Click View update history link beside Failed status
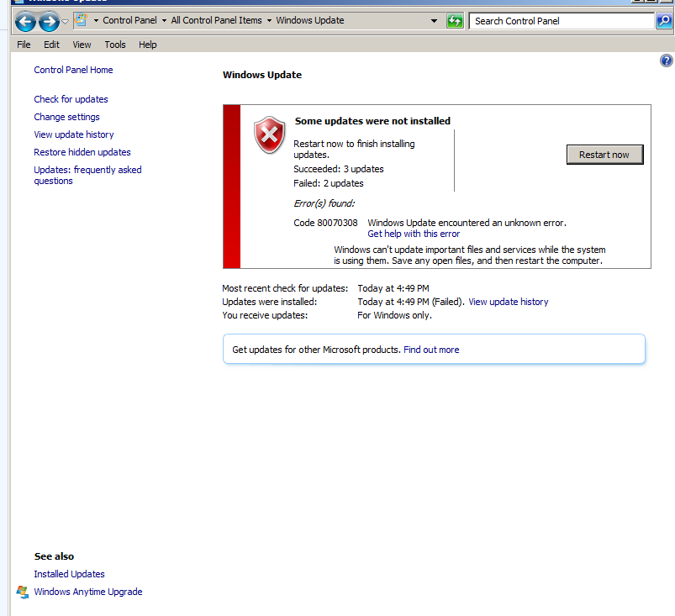Viewport: 675px width, 616px height. [x=509, y=302]
